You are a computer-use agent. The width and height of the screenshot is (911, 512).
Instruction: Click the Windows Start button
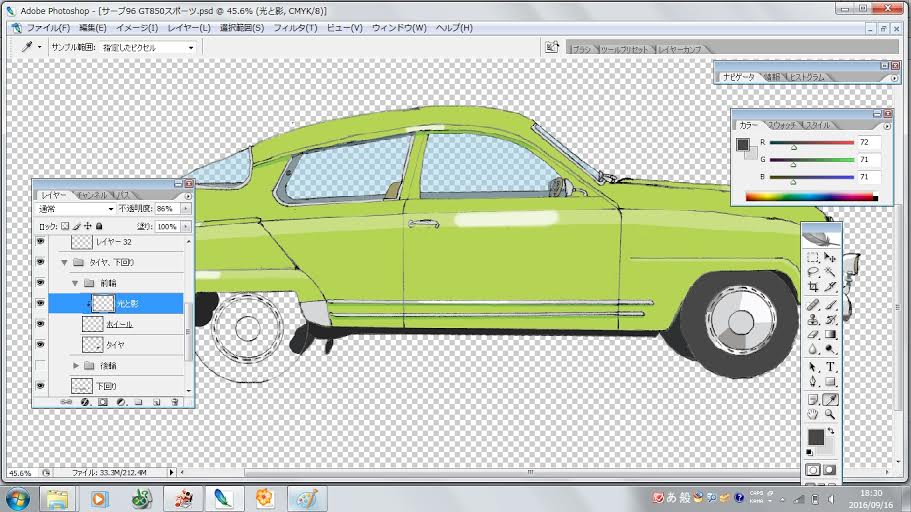18,499
